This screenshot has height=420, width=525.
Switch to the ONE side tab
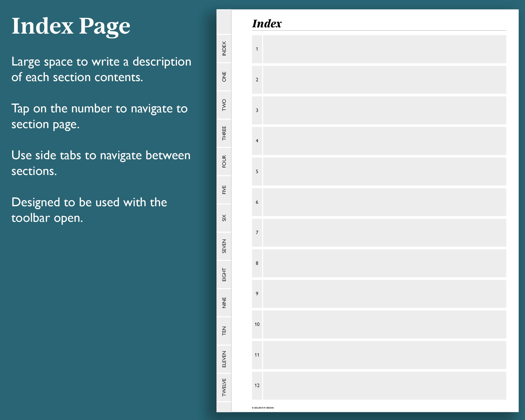tap(224, 77)
